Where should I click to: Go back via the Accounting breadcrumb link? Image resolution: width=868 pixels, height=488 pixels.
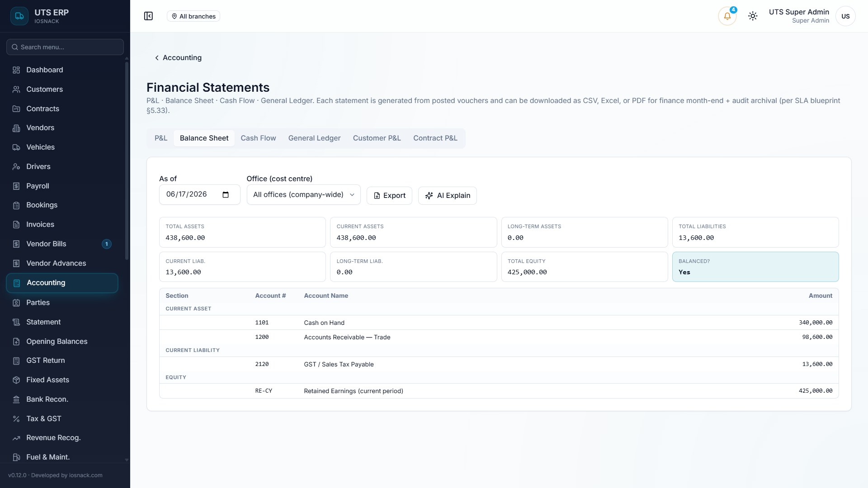[178, 58]
